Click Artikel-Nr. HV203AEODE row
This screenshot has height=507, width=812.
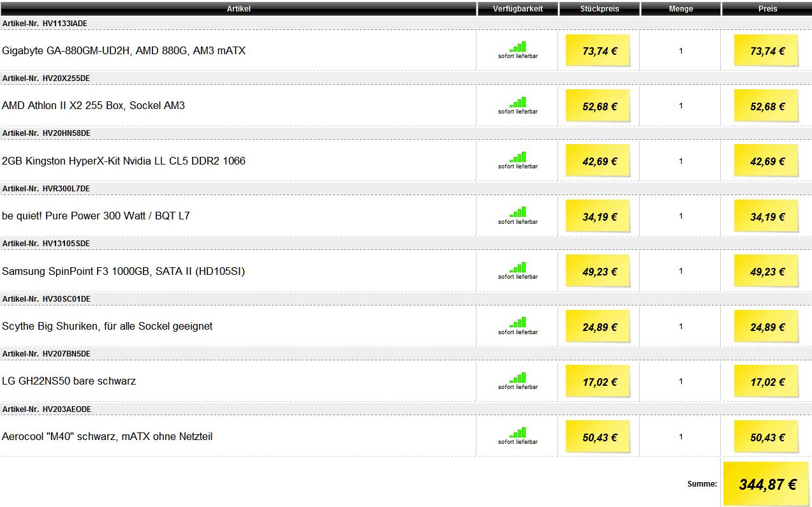[406, 409]
